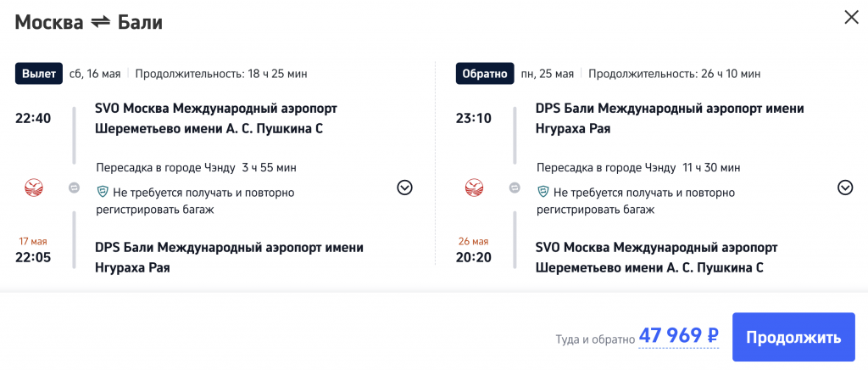Click the outbound layover transfer circle icon
The height and width of the screenshot is (370, 868).
pyautogui.click(x=74, y=188)
